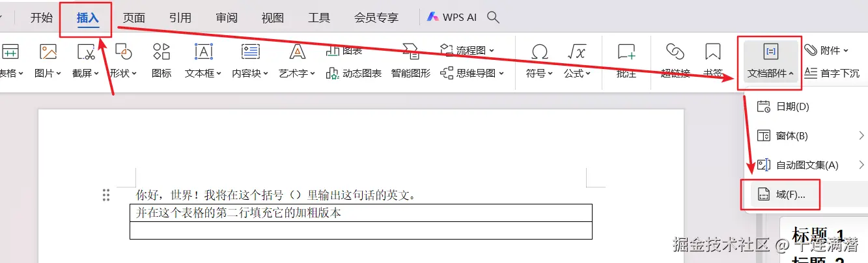Click the 形状 shapes icon
868x263 pixels.
[x=123, y=52]
